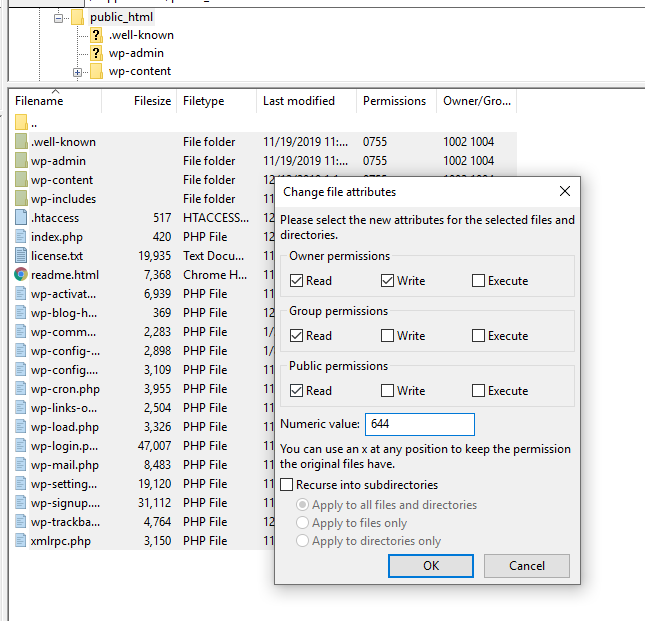Click the .htaccess file icon
The width and height of the screenshot is (645, 621).
pos(22,218)
